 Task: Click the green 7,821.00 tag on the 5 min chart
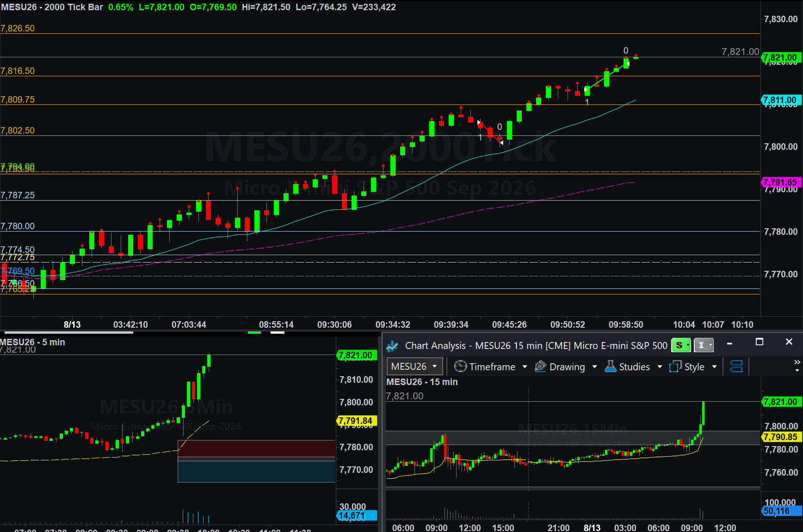pos(357,355)
